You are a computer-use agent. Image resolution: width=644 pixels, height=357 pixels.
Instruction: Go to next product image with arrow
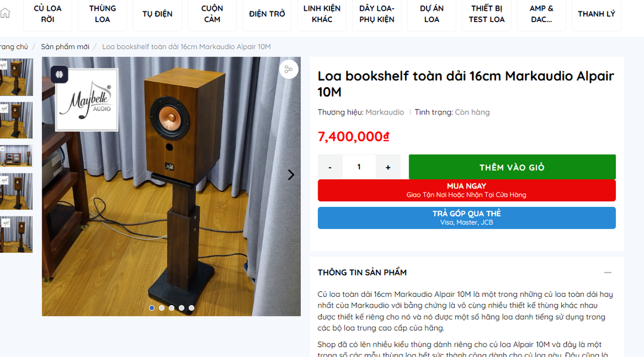pyautogui.click(x=291, y=175)
